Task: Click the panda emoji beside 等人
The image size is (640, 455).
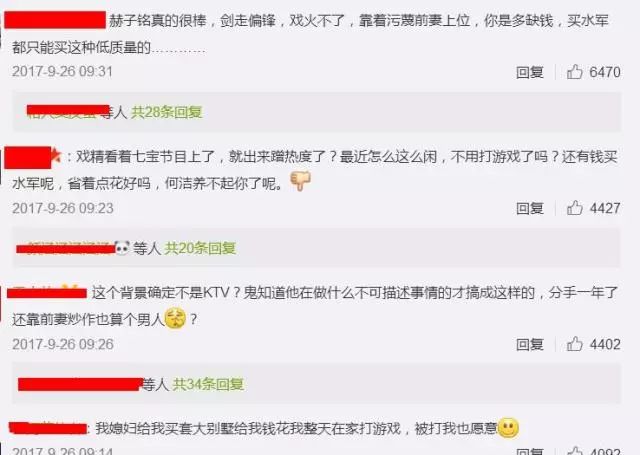Action: [x=122, y=248]
